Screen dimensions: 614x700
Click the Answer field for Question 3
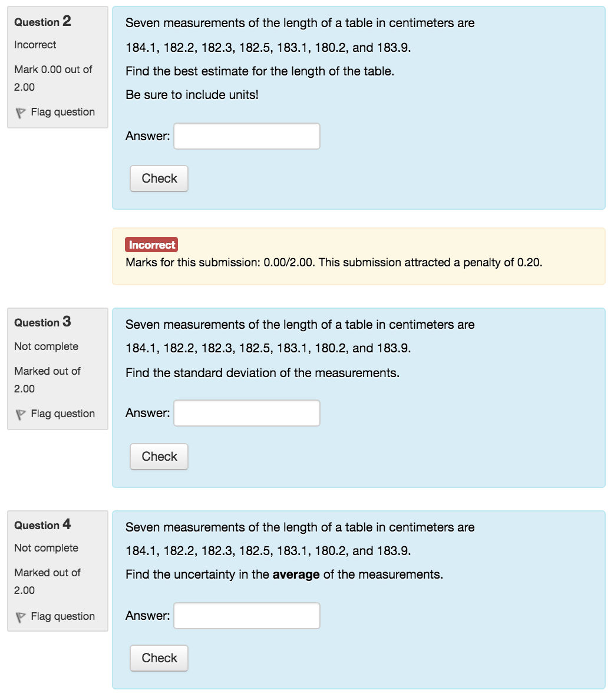pyautogui.click(x=246, y=412)
